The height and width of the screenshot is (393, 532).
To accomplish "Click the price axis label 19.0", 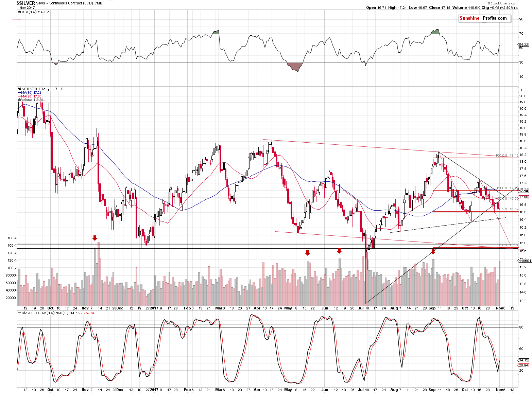I will pos(523,128).
